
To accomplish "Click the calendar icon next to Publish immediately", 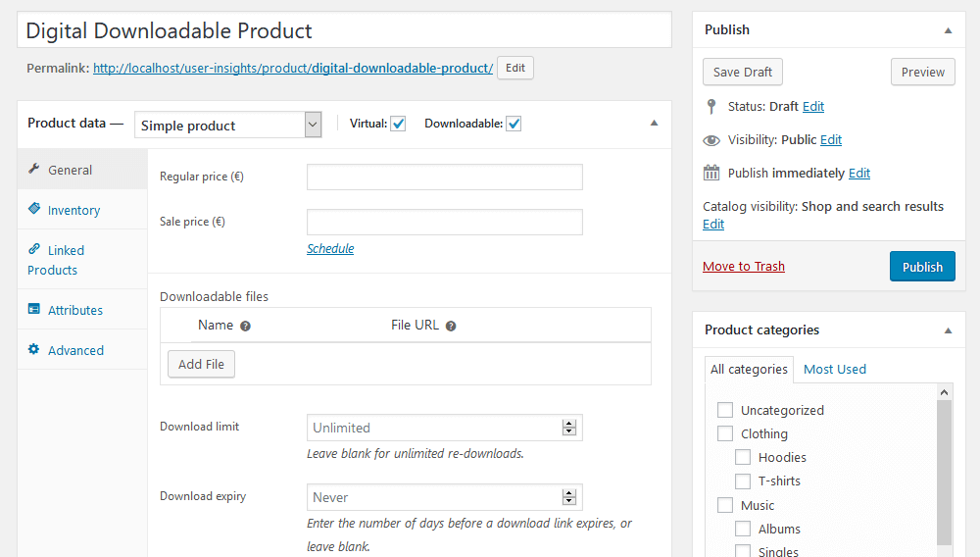I will pyautogui.click(x=711, y=173).
